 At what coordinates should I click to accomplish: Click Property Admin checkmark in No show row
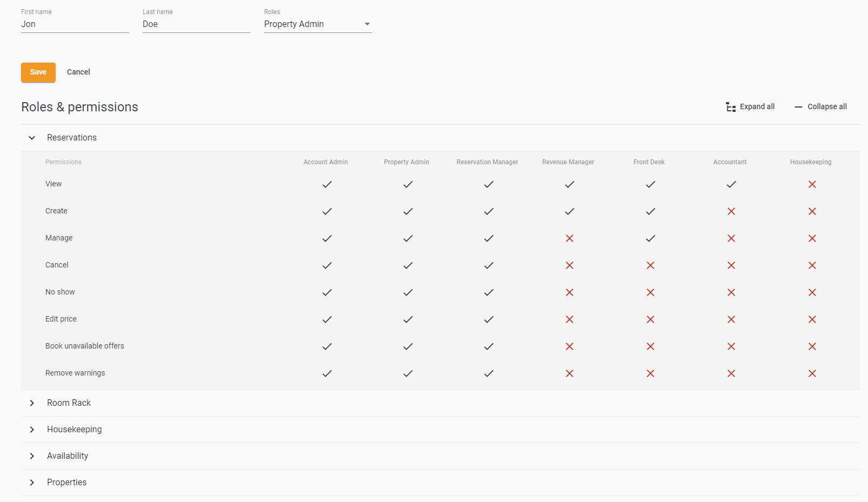[408, 292]
